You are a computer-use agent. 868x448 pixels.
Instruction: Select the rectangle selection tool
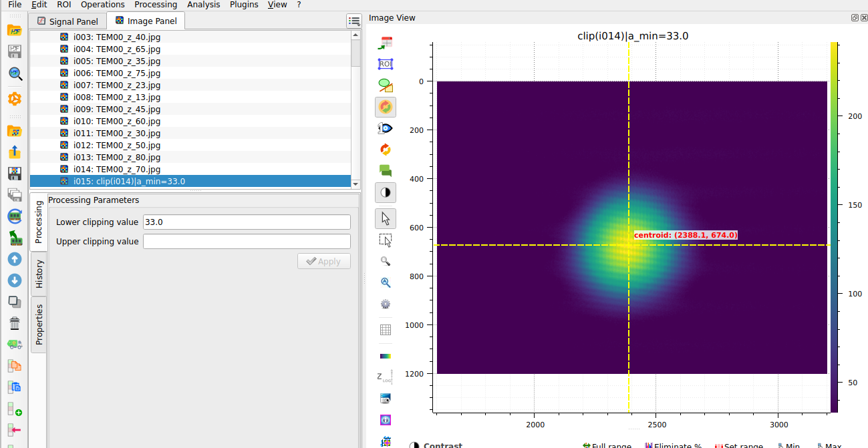(x=386, y=240)
